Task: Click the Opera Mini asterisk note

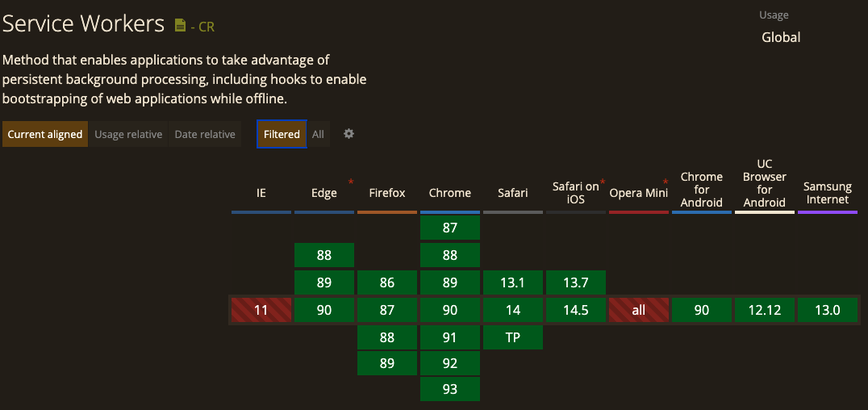Action: [x=666, y=182]
